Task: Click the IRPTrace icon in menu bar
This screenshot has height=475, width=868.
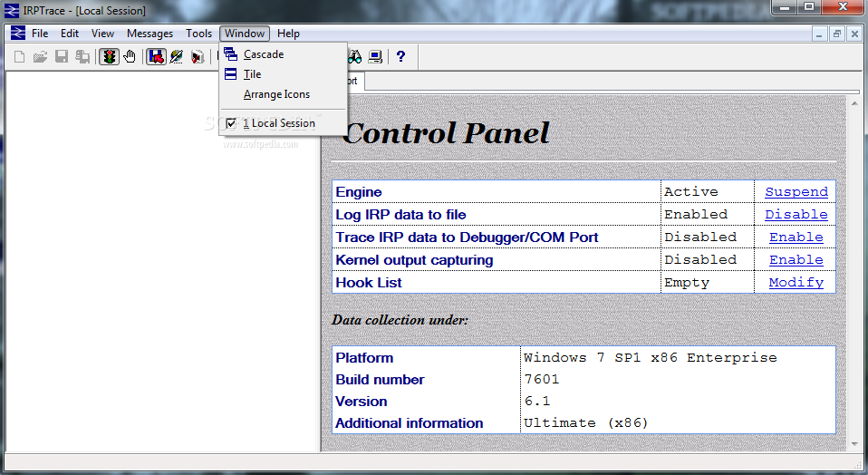Action: [18, 34]
